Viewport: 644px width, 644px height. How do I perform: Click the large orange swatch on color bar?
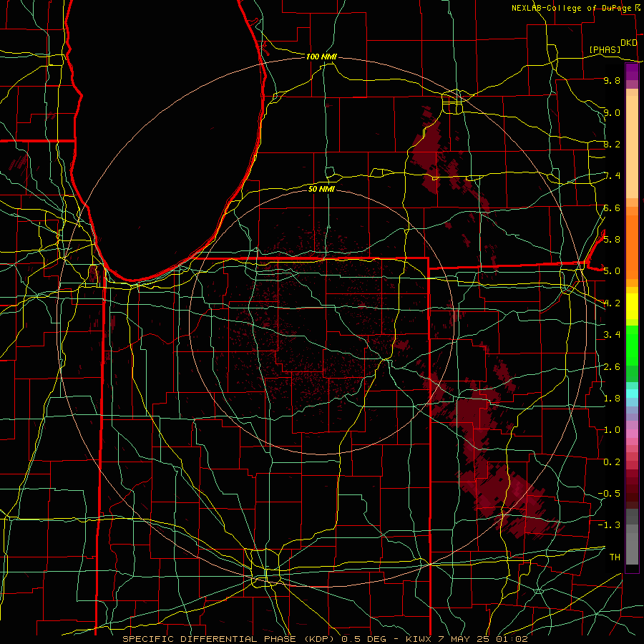point(632,247)
